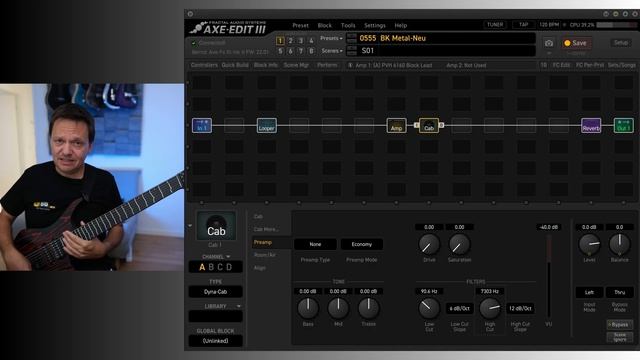640x360 pixels.
Task: Switch Cab to channel B
Action: [x=211, y=267]
